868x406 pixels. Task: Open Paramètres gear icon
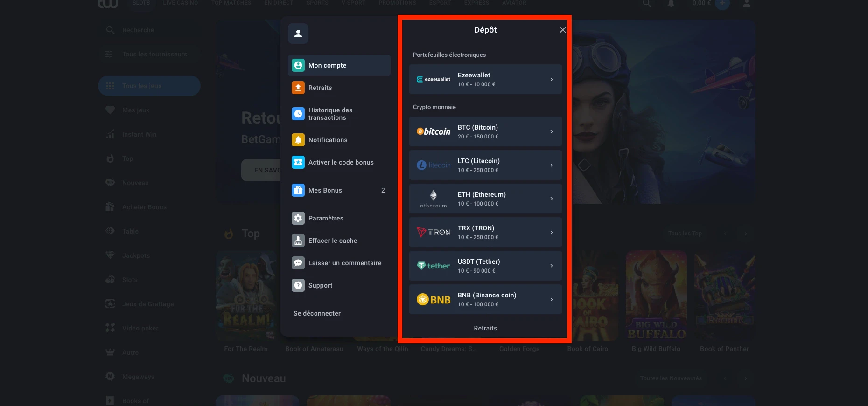coord(298,218)
